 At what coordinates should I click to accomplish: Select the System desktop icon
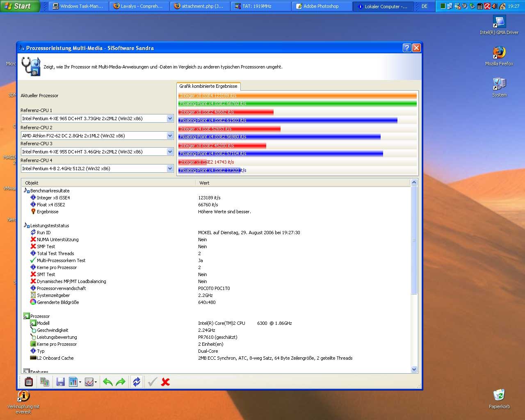[x=499, y=87]
